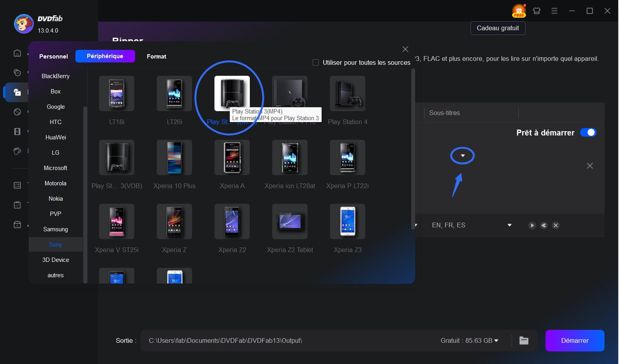Open the skin/theme shirt icon
The width and height of the screenshot is (619, 364).
pos(537,11)
